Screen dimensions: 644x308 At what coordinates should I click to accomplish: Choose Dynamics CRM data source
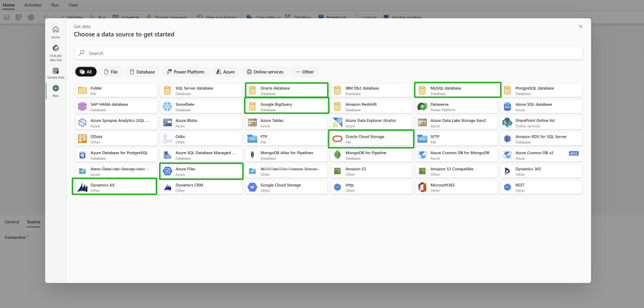tap(201, 187)
